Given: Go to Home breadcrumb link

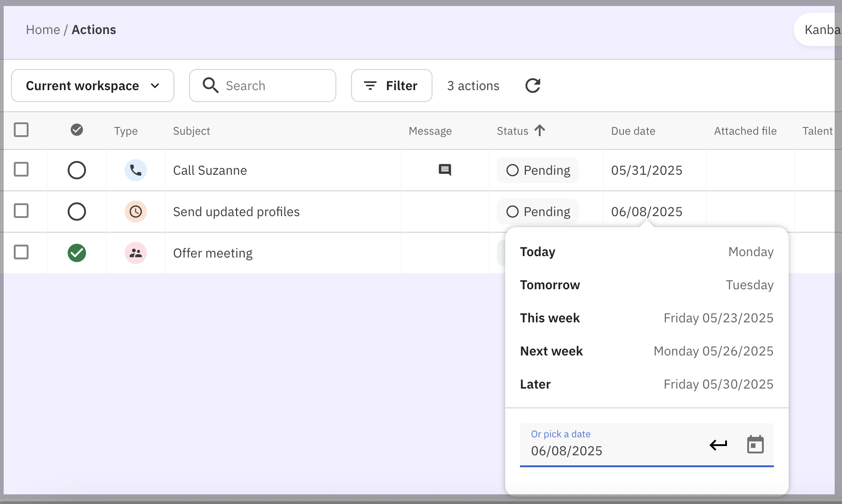Looking at the screenshot, I should tap(43, 30).
